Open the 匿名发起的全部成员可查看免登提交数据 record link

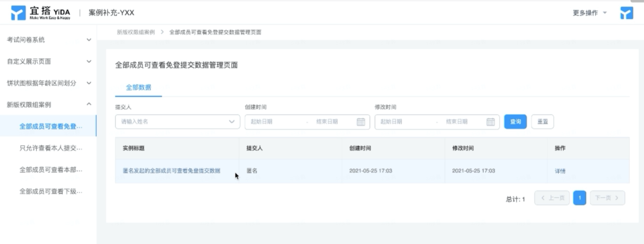[x=171, y=171]
